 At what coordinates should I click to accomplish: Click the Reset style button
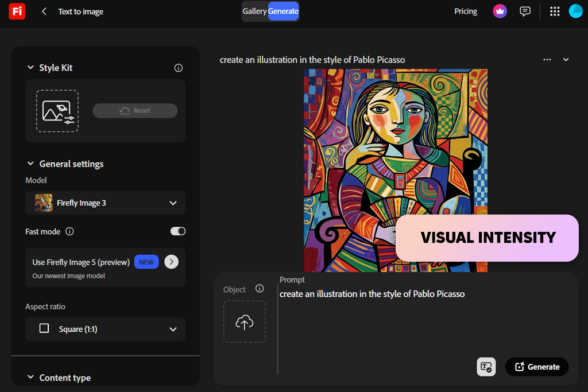[x=135, y=111]
